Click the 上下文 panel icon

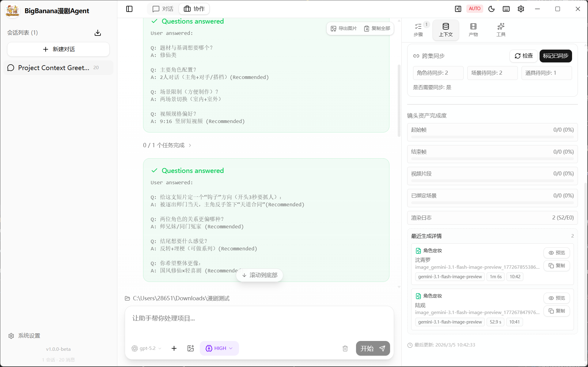pyautogui.click(x=446, y=29)
